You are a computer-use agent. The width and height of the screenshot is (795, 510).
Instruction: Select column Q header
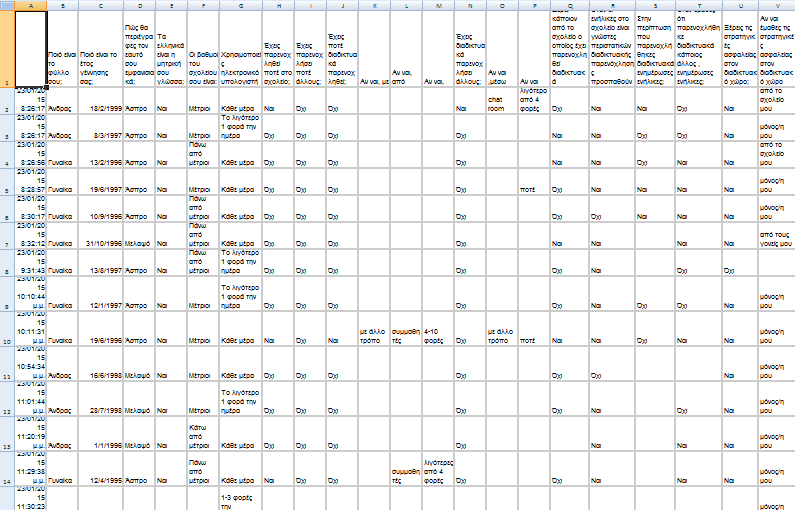570,6
